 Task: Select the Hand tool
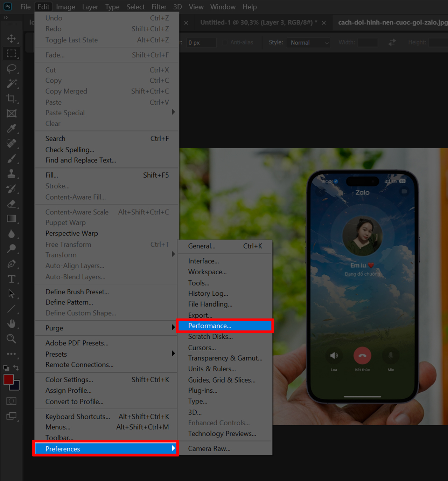tap(12, 324)
